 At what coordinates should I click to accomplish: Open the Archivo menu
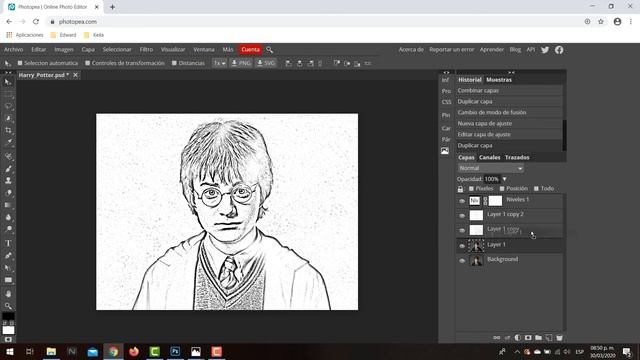pyautogui.click(x=13, y=49)
